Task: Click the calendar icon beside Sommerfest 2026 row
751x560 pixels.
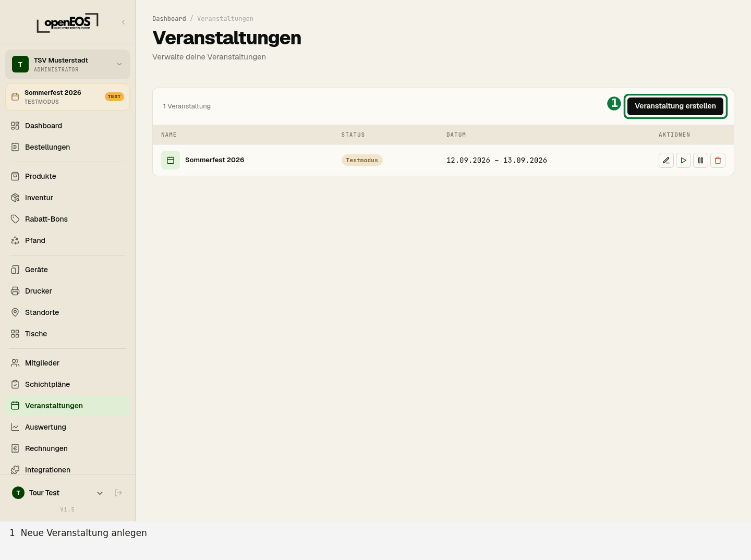Action: [x=171, y=160]
